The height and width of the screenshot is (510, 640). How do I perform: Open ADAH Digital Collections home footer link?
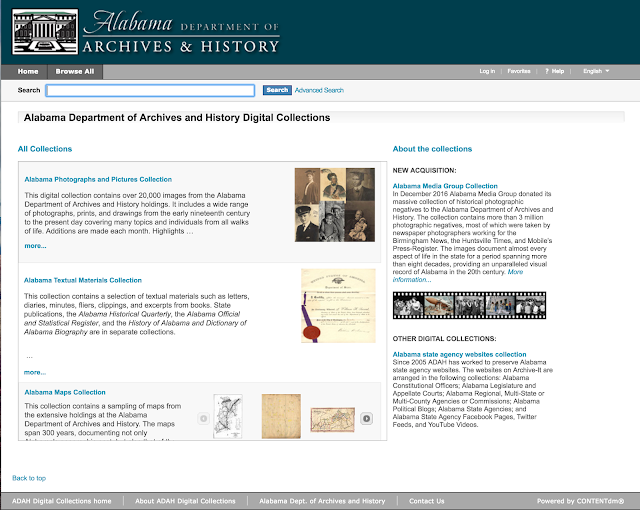(x=62, y=501)
